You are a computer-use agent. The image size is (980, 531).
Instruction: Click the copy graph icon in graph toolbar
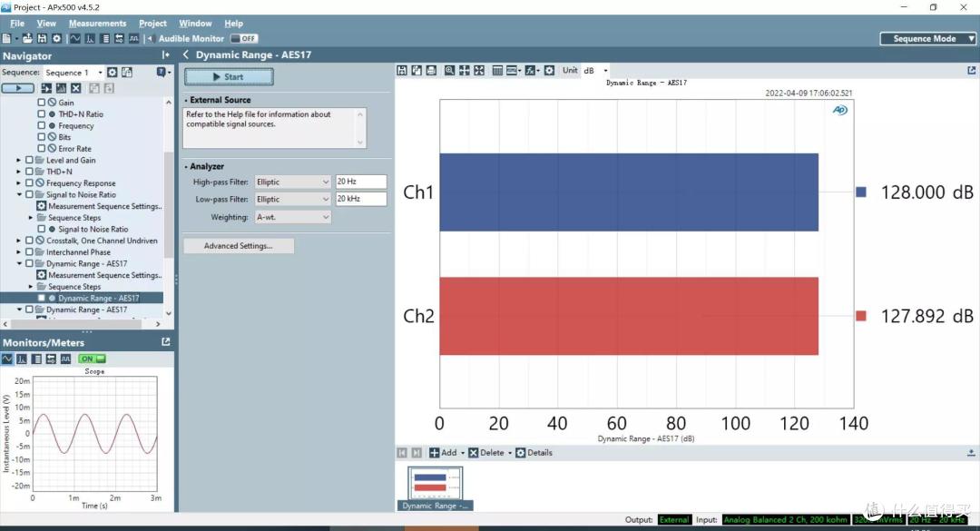coord(416,71)
